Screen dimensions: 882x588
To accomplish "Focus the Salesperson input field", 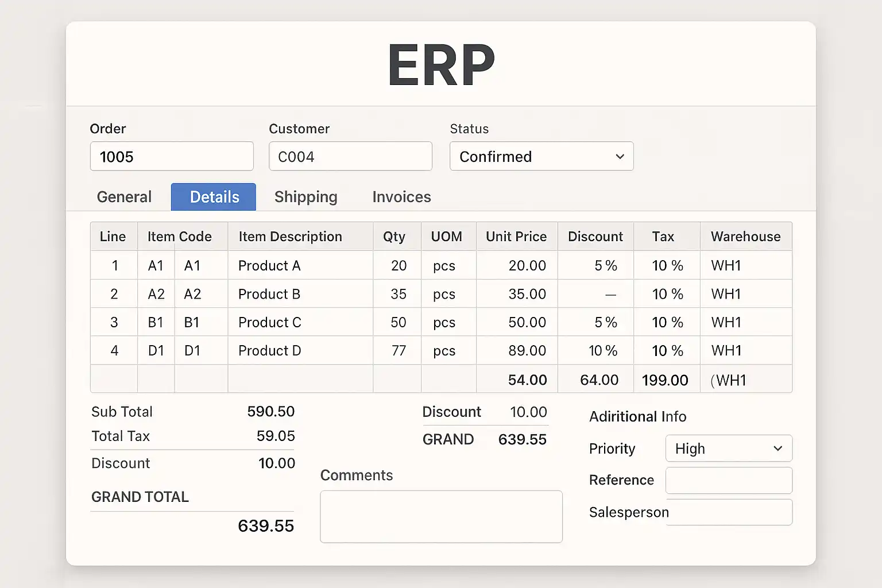I will (x=729, y=512).
